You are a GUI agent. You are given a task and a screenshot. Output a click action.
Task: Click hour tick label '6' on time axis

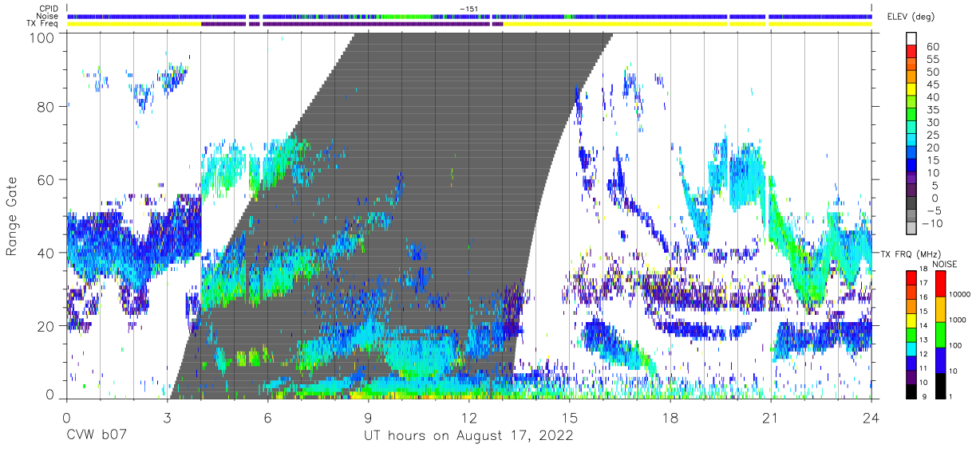point(267,417)
